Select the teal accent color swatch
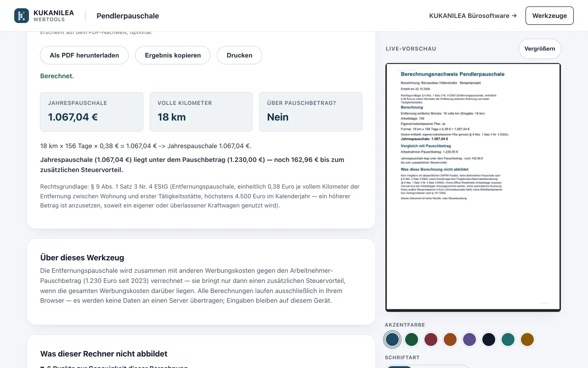This screenshot has height=368, width=588. tap(508, 339)
